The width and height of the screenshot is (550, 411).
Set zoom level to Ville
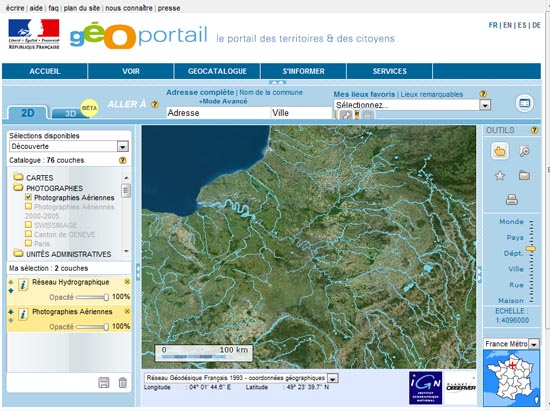516,269
